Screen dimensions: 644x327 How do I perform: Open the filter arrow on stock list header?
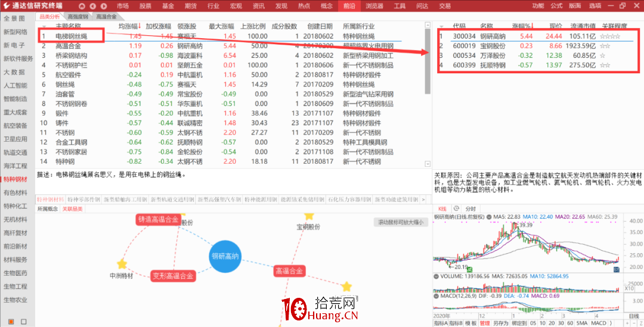pyautogui.click(x=442, y=27)
